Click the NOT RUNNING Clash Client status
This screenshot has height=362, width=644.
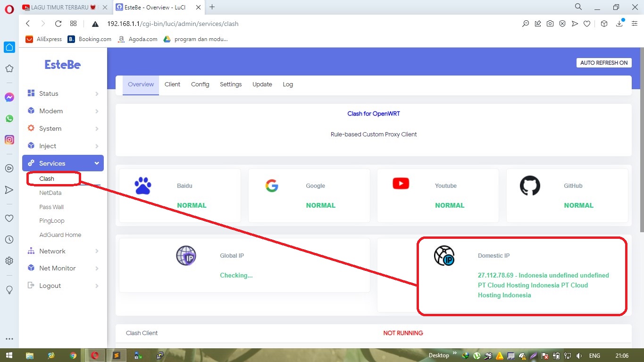tap(403, 333)
